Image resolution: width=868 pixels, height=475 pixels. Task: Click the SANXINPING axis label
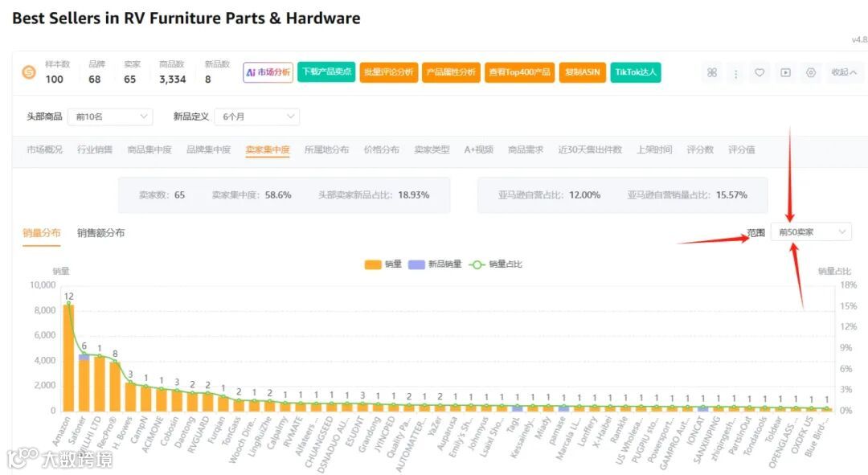pyautogui.click(x=708, y=440)
